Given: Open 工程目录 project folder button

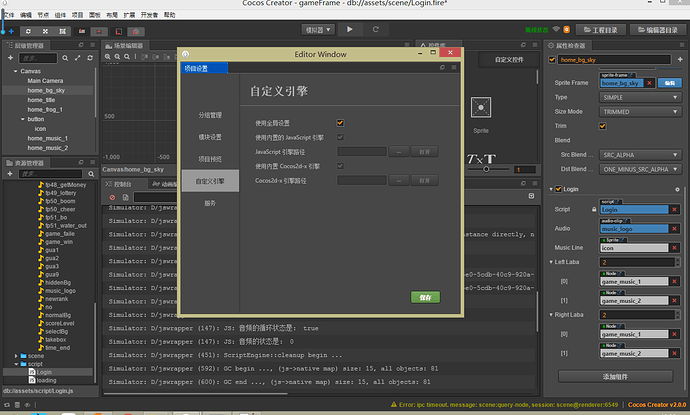Looking at the screenshot, I should [601, 30].
